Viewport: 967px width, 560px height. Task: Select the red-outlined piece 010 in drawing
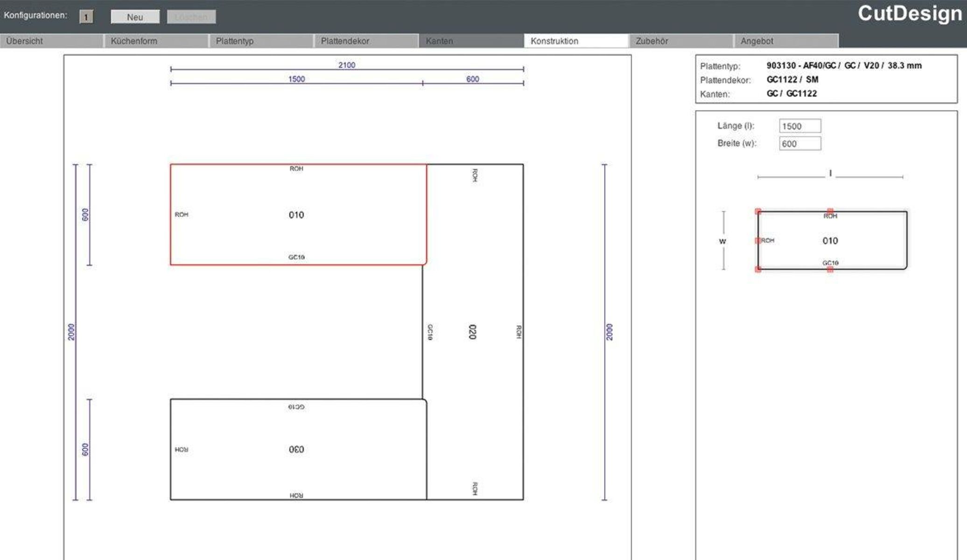(x=296, y=215)
